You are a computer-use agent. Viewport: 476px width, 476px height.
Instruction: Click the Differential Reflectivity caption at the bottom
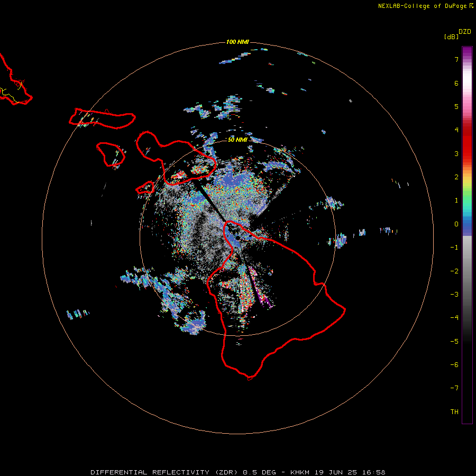point(237,472)
